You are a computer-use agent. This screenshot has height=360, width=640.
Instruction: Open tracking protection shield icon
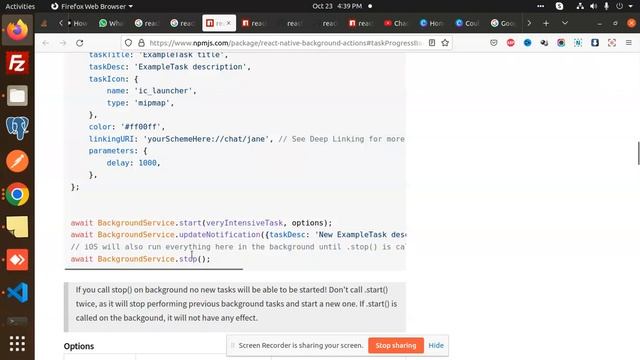tap(128, 43)
